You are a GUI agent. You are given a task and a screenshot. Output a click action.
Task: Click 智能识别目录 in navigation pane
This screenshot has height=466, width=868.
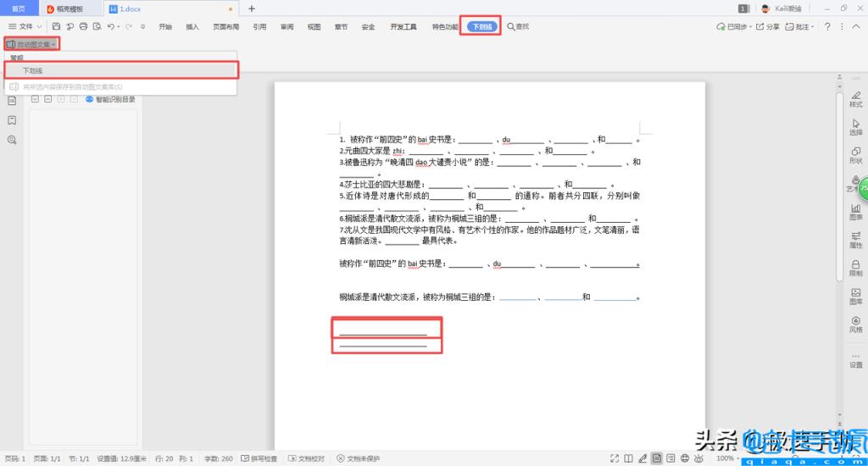[110, 99]
